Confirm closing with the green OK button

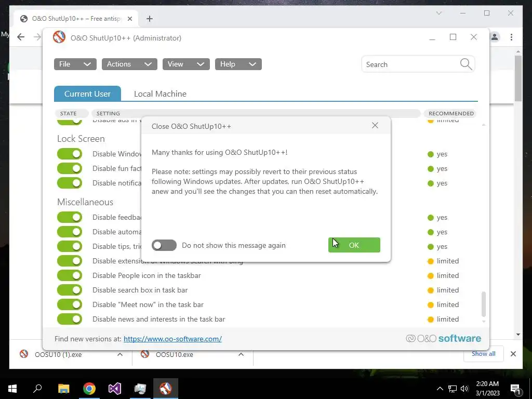[x=354, y=245]
